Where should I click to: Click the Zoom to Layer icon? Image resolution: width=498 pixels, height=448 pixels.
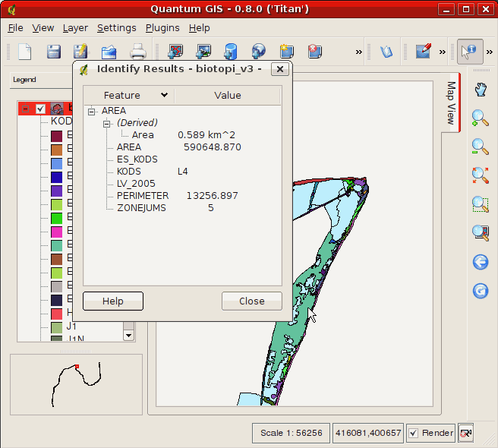tap(481, 233)
